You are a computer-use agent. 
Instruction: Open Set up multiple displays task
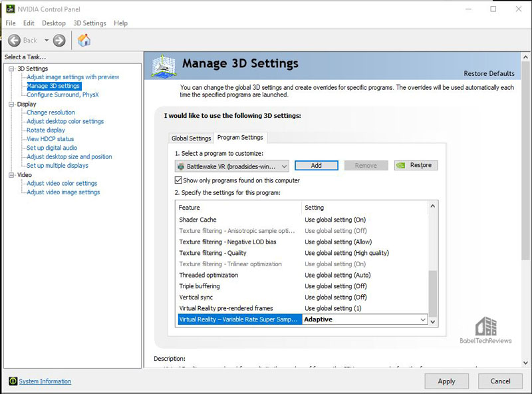(57, 166)
